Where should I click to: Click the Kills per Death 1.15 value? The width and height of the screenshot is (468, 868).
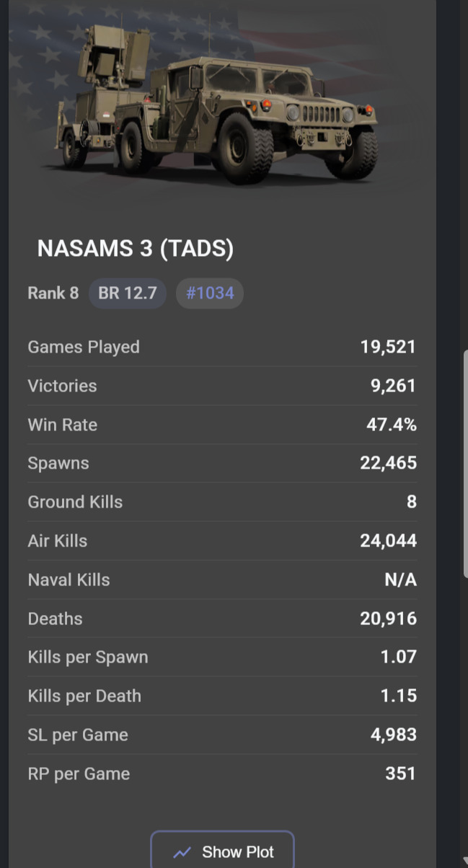[398, 696]
